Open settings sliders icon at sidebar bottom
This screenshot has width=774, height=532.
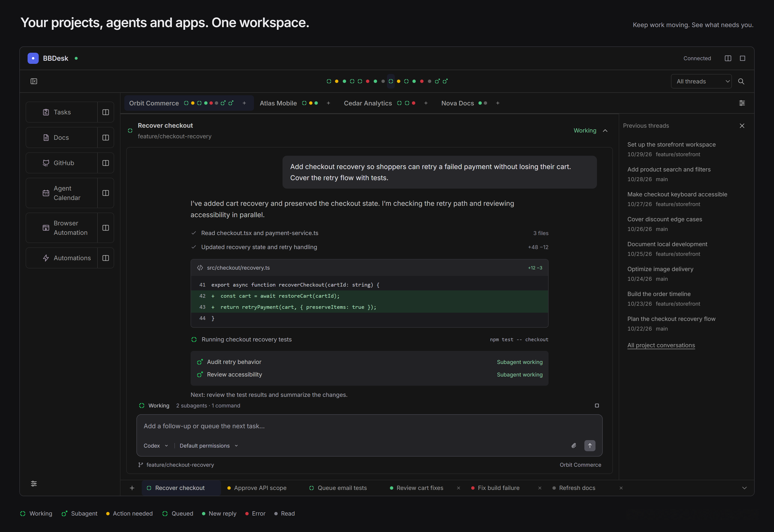point(34,484)
